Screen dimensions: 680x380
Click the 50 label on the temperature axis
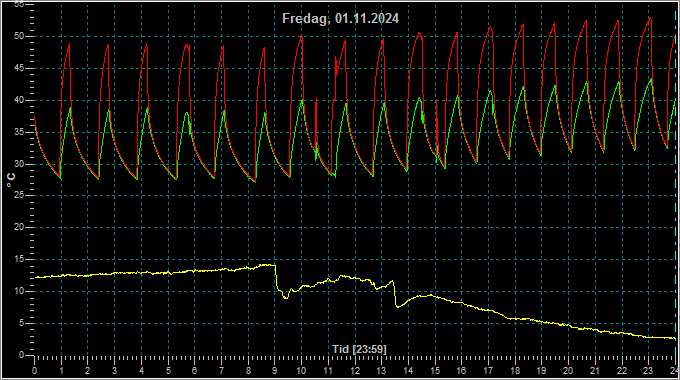[19, 36]
